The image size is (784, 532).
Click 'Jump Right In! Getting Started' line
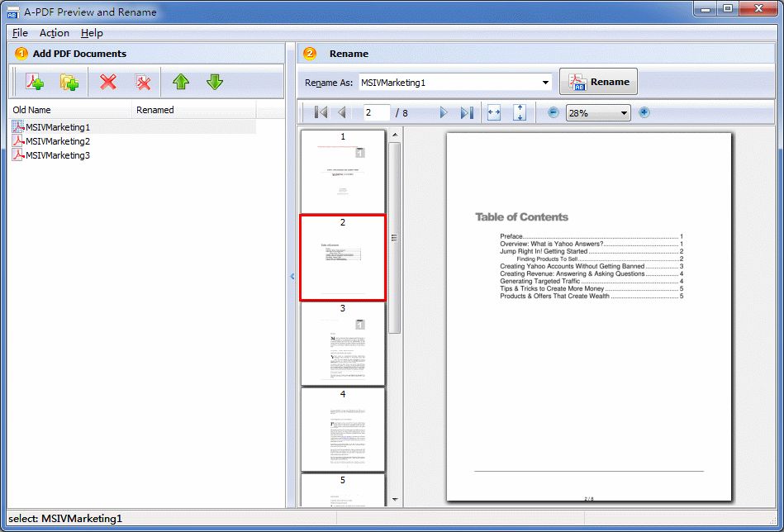point(592,251)
